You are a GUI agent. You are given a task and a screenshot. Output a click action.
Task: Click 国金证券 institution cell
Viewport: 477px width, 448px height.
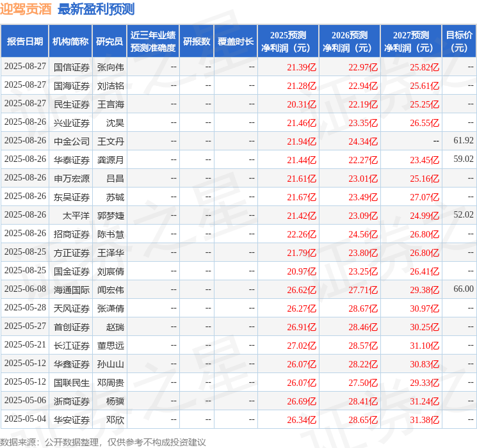point(72,271)
